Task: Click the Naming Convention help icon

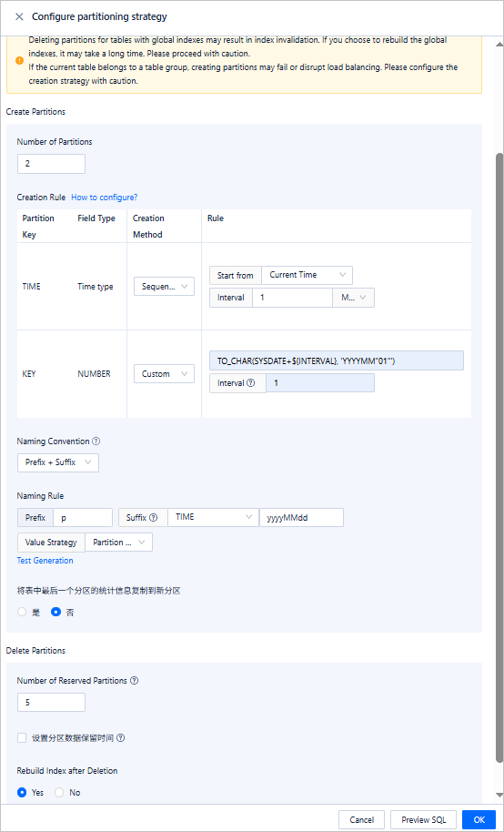Action: coord(96,441)
